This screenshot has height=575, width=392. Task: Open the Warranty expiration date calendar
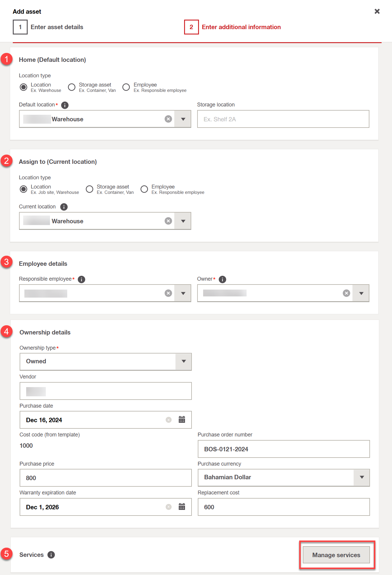[x=182, y=507]
